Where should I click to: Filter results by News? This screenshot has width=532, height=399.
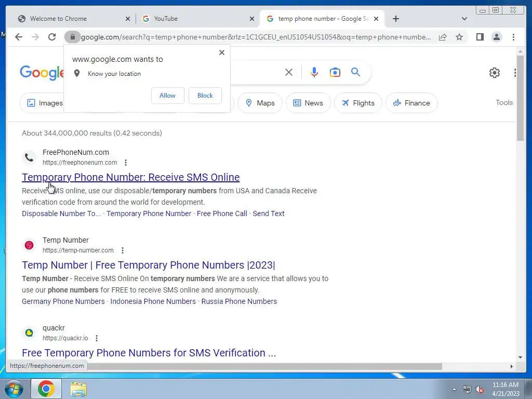[308, 103]
